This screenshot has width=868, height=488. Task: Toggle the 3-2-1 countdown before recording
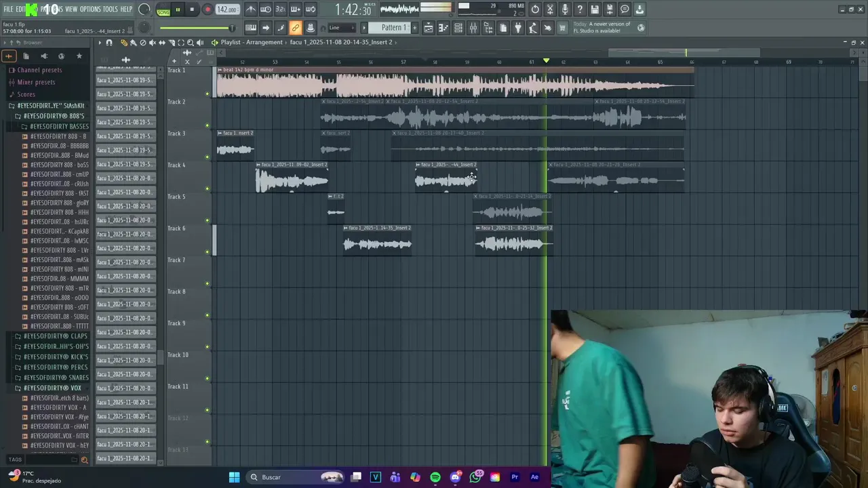click(281, 9)
